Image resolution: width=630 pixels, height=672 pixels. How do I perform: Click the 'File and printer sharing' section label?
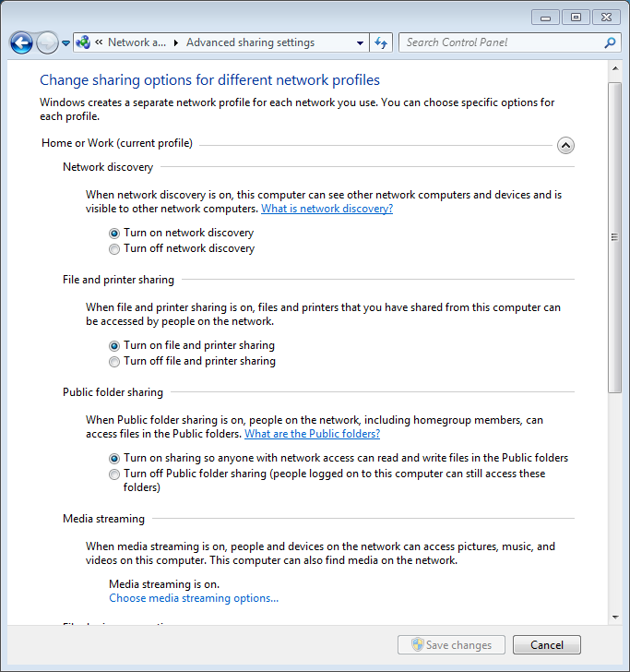click(x=118, y=280)
